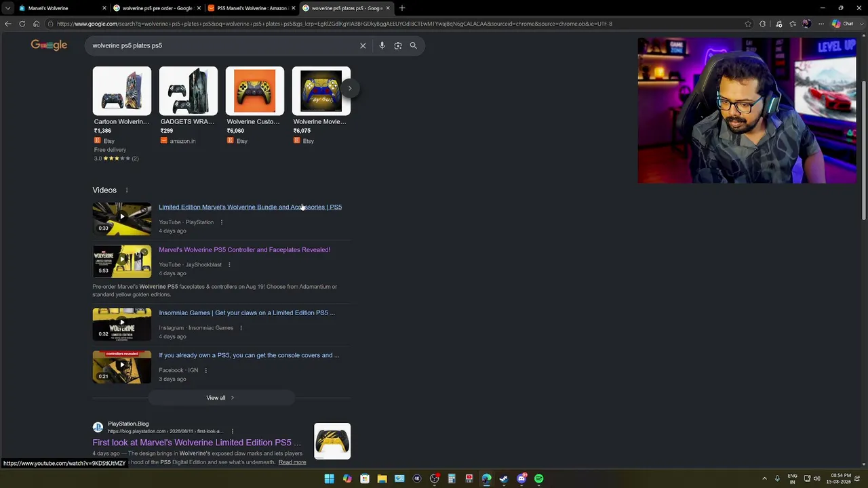
Task: Clear the Google search box text
Action: 363,45
